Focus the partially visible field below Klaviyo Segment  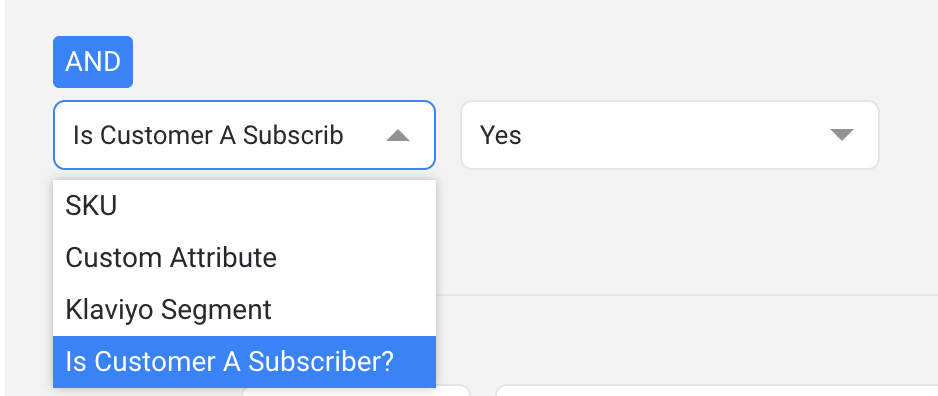455,391
